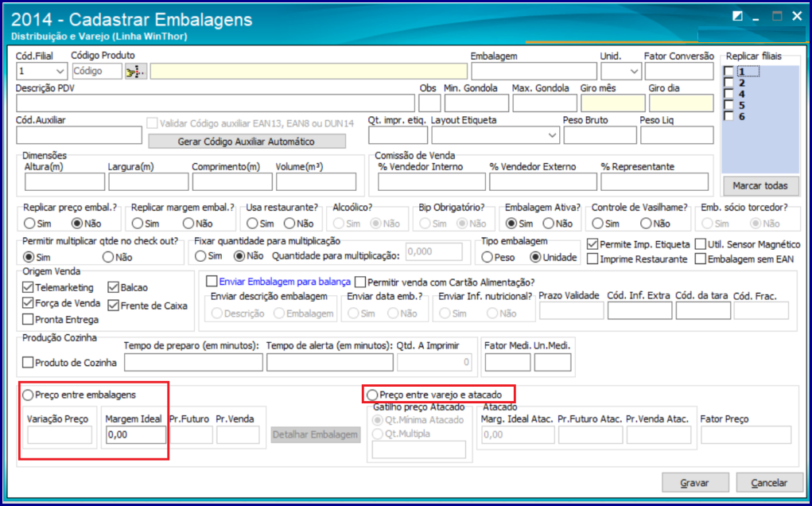Click the % Representante field
The image size is (812, 506).
pos(655,181)
